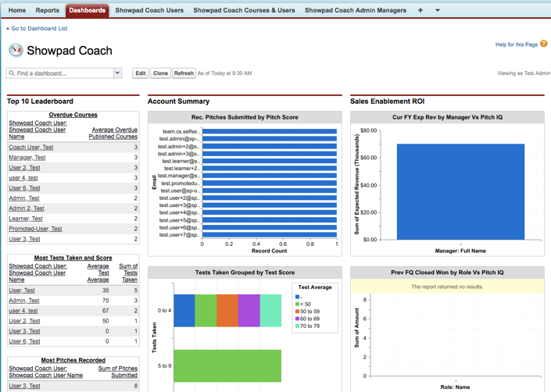Open the Overdue Courses report title

point(73,115)
